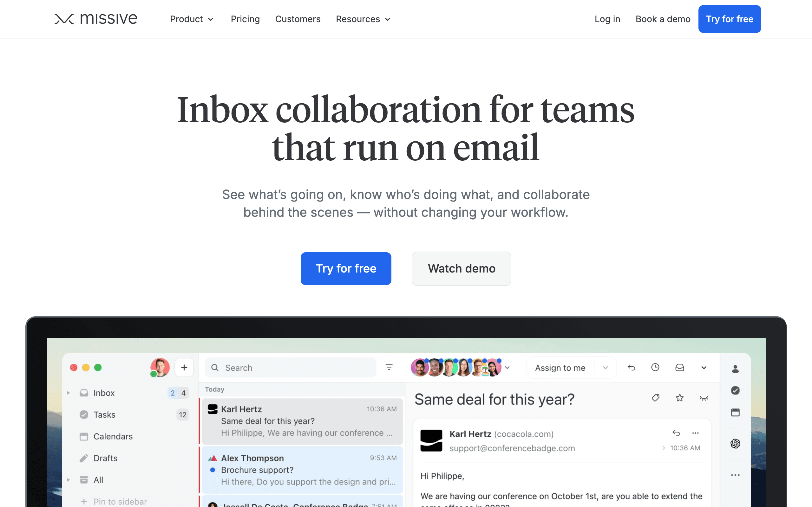
Task: Open the snooze clock icon
Action: (655, 367)
